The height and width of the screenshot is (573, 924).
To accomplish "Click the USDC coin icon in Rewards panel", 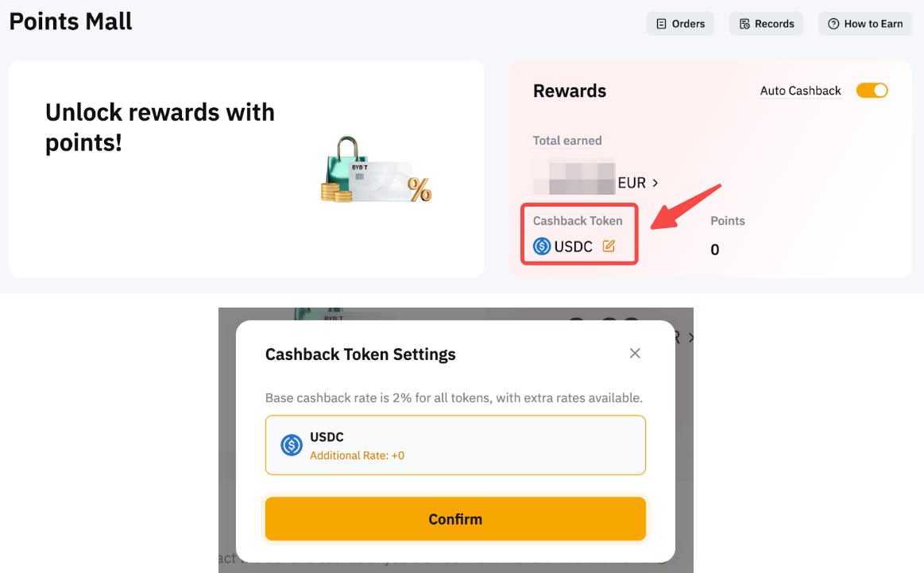I will [x=542, y=246].
